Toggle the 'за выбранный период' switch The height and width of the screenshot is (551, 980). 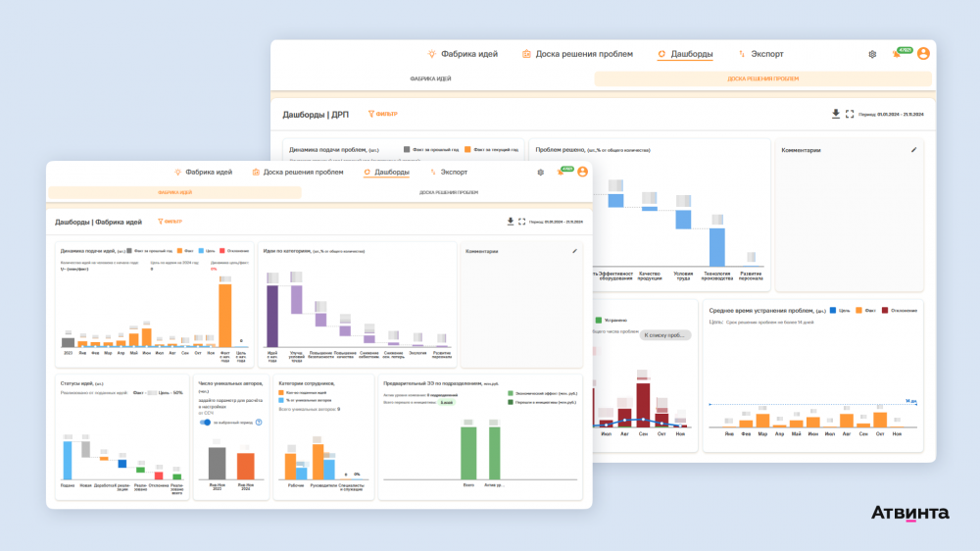point(205,423)
